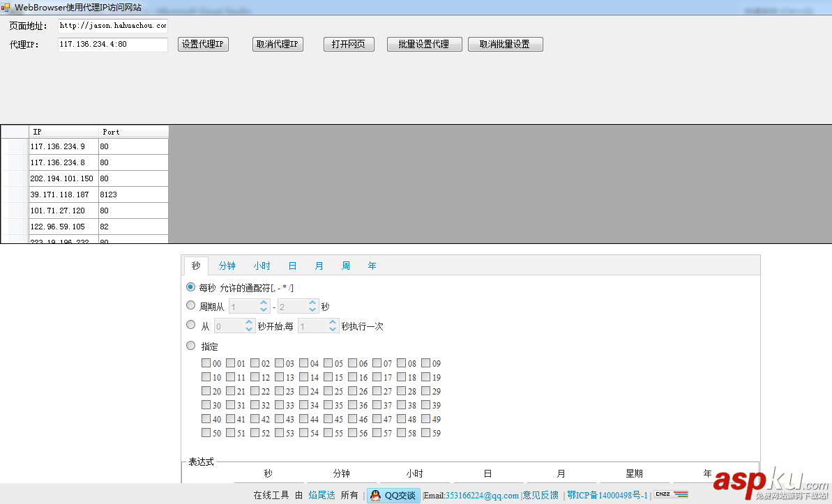Increment the 秒开始 start value stepper

pos(249,321)
